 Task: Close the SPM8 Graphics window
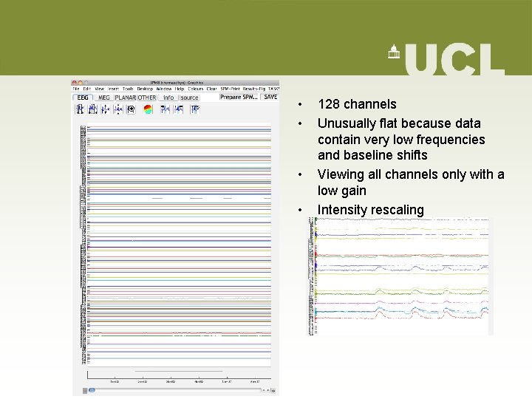pos(75,83)
